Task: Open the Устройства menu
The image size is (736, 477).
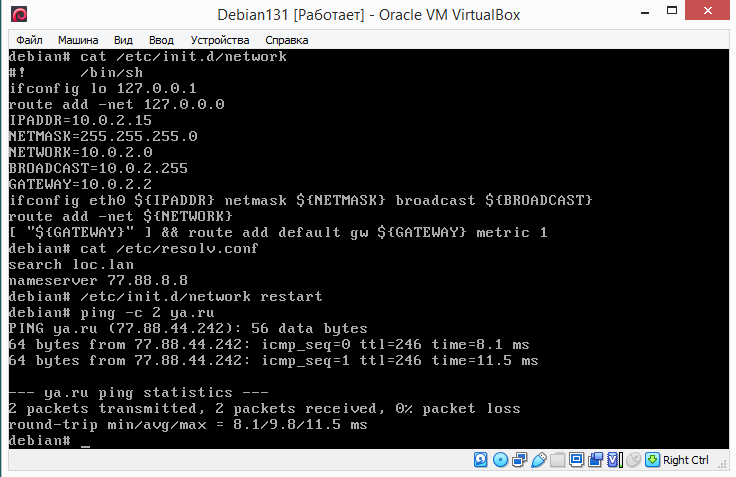Action: pyautogui.click(x=219, y=39)
